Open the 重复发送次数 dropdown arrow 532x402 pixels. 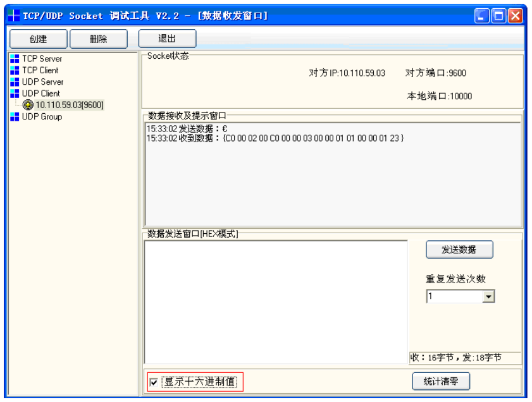pyautogui.click(x=488, y=297)
